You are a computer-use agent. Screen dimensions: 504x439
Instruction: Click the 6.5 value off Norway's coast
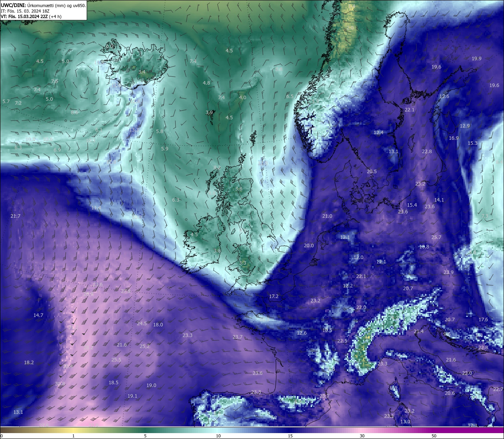[x=289, y=96]
